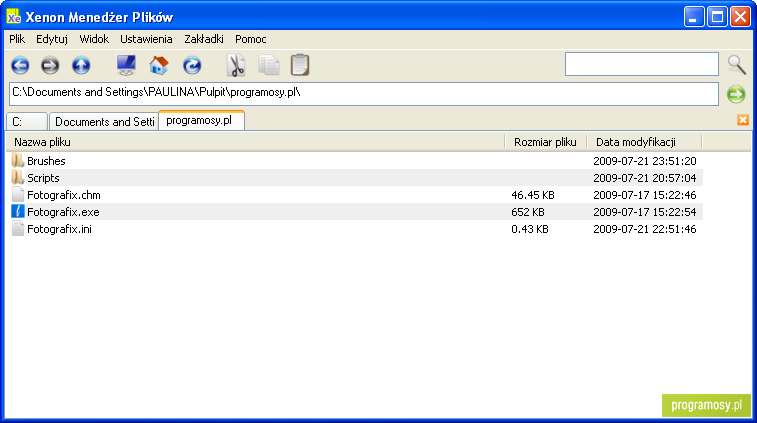Select the Fotografix.ini file name
This screenshot has width=757, height=423.
click(59, 229)
